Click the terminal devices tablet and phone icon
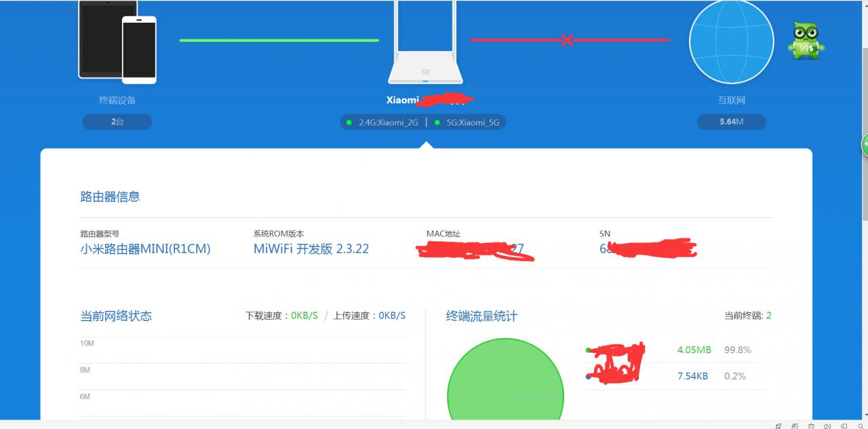 pyautogui.click(x=117, y=42)
